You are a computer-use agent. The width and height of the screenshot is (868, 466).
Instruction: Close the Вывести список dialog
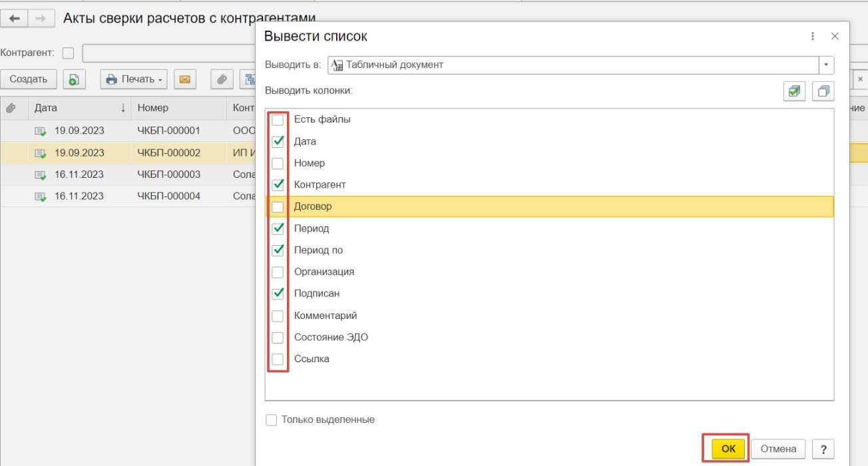pyautogui.click(x=835, y=37)
